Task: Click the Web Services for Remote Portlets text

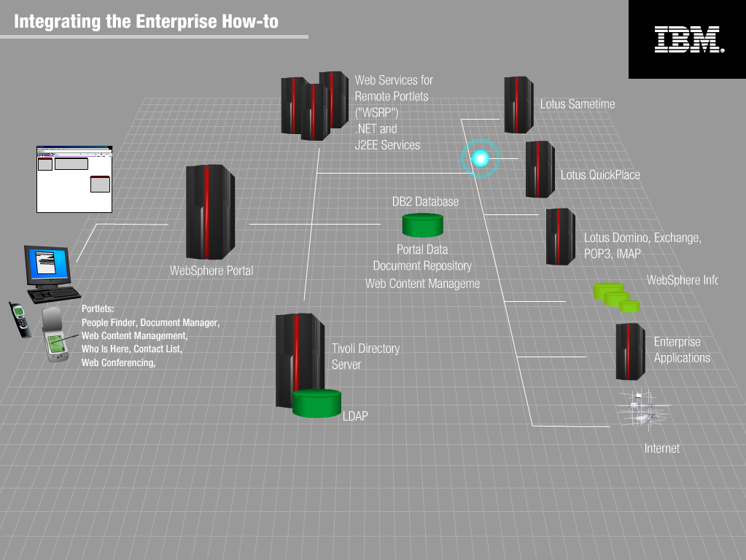Action: (x=394, y=88)
